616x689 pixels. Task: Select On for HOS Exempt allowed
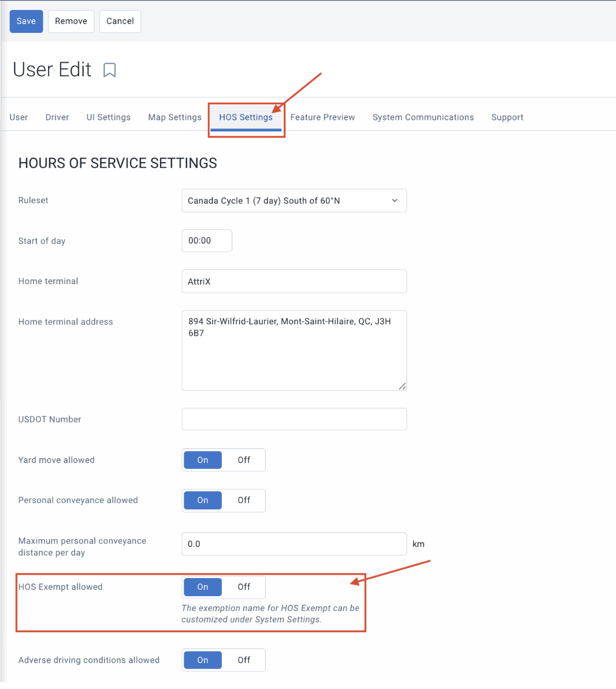202,587
